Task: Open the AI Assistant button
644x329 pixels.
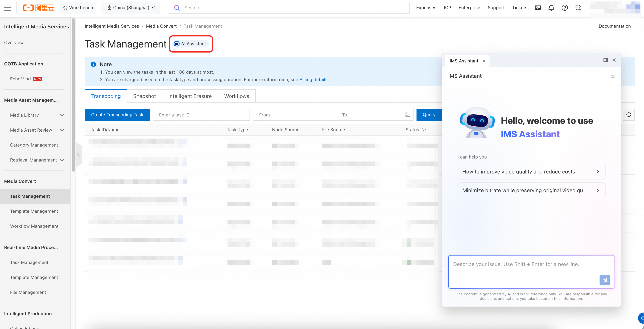Action: tap(191, 44)
